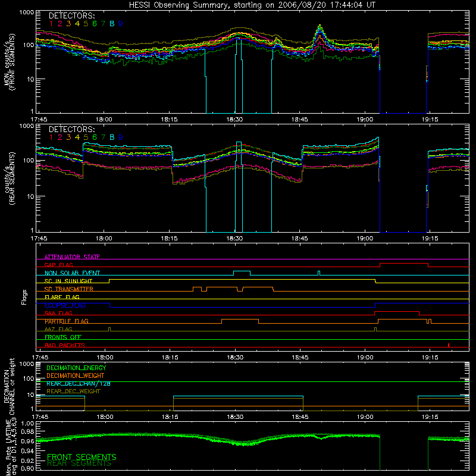
Task: Select the ATTENUATOR STATE flag label
Action: pyautogui.click(x=72, y=257)
